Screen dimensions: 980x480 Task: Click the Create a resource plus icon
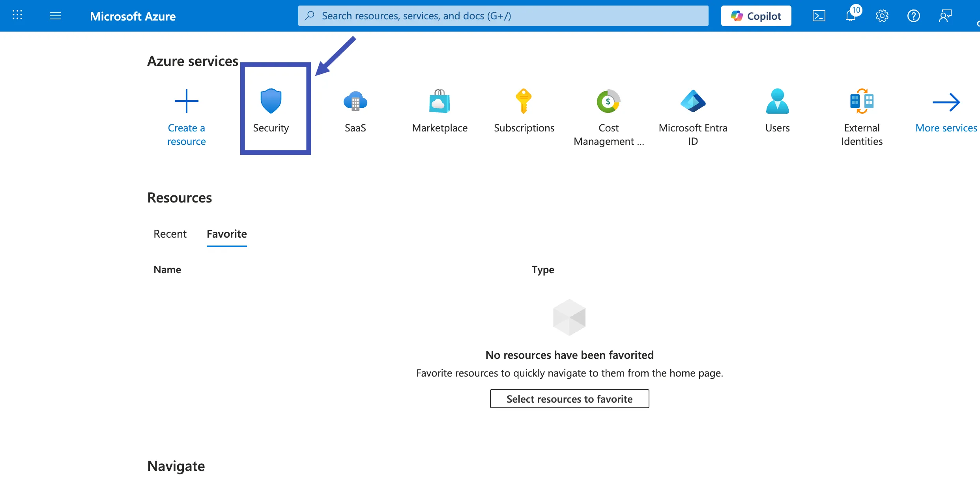186,101
